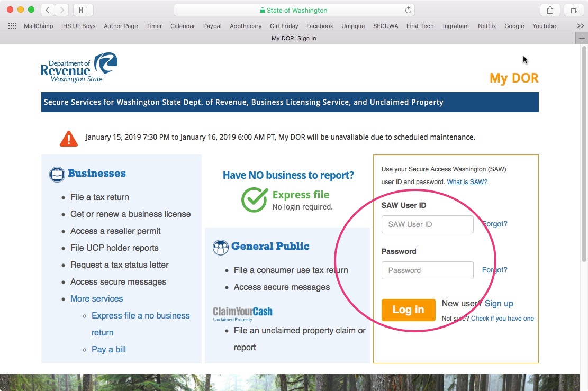588x391 pixels.
Task: Click the Businesses briefcase icon
Action: 57,174
